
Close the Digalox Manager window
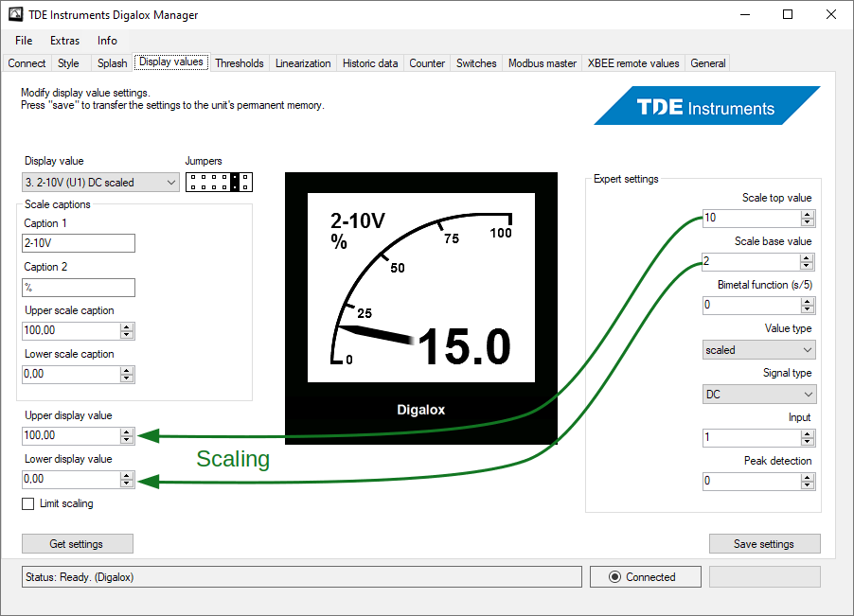[830, 15]
